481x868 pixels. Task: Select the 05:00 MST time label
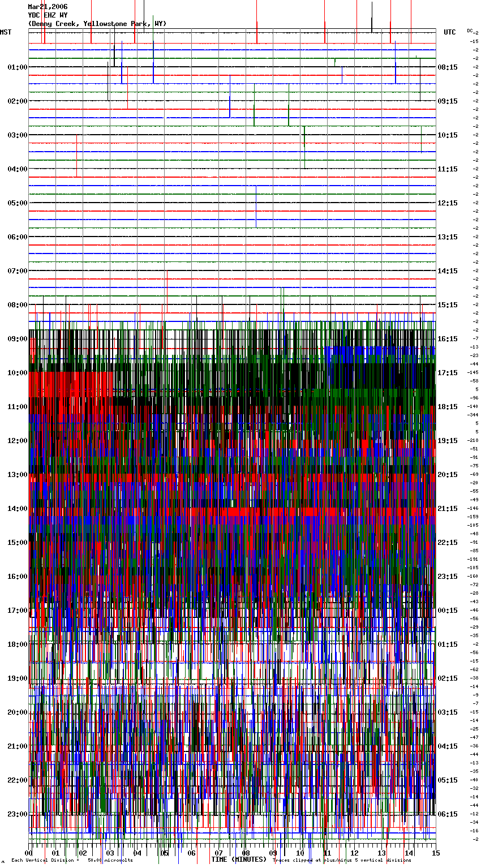[18, 203]
